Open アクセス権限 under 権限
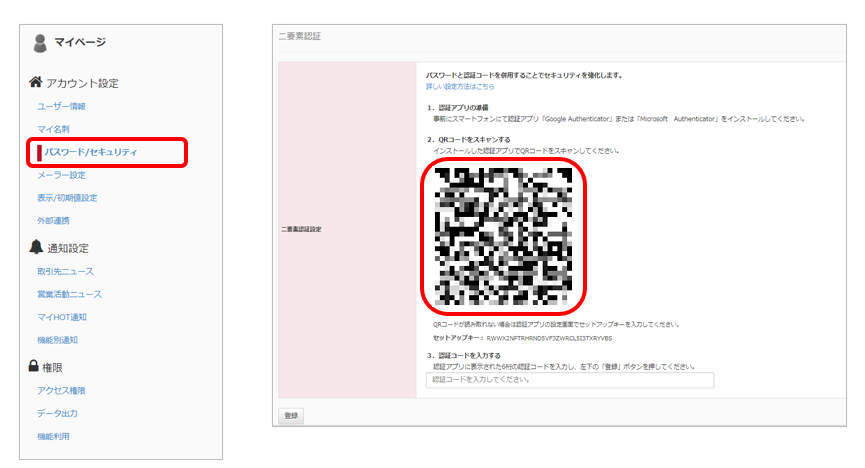This screenshot has height=468, width=865. coord(61,390)
